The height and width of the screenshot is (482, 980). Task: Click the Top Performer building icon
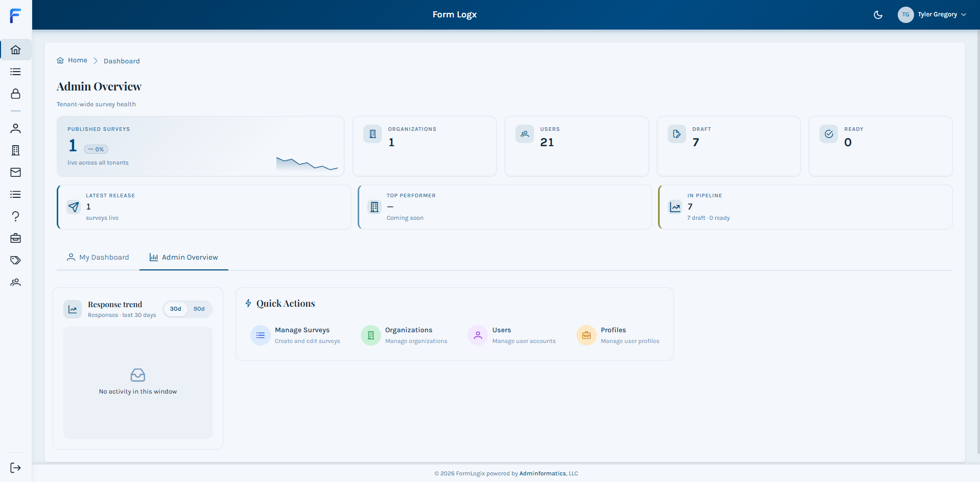(375, 207)
